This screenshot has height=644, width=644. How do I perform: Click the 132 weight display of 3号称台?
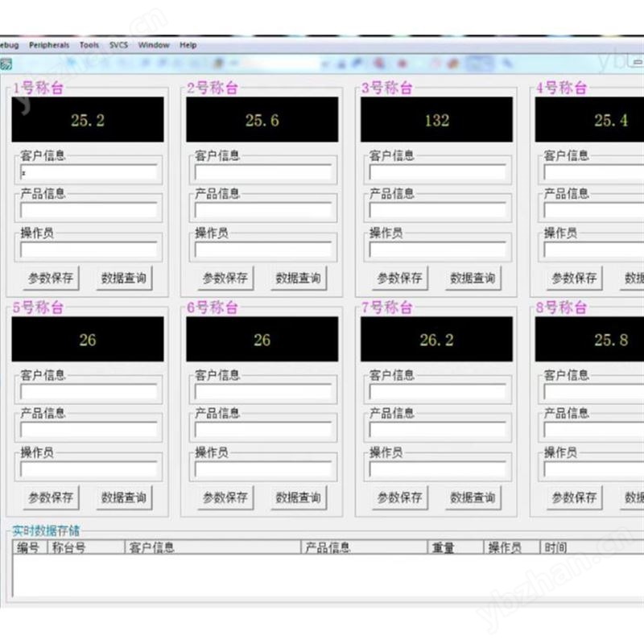coord(436,119)
